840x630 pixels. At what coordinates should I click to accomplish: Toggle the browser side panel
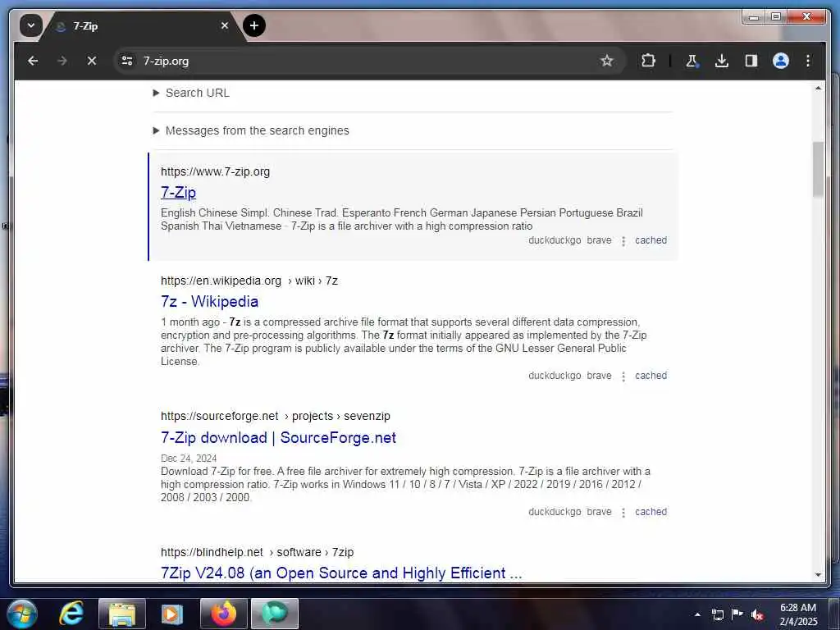click(751, 61)
